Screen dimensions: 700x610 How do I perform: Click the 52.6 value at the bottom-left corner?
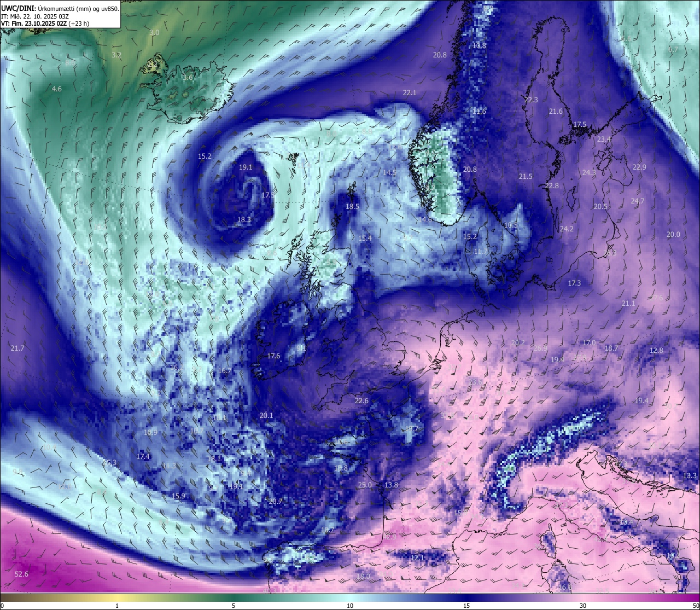[21, 574]
